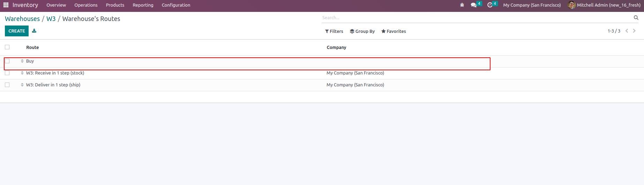Click the debug bug icon

click(462, 5)
